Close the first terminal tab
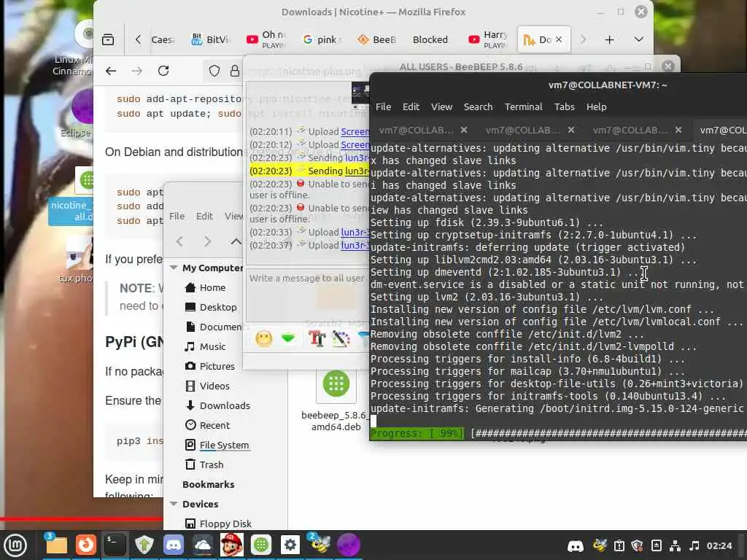 [x=464, y=130]
